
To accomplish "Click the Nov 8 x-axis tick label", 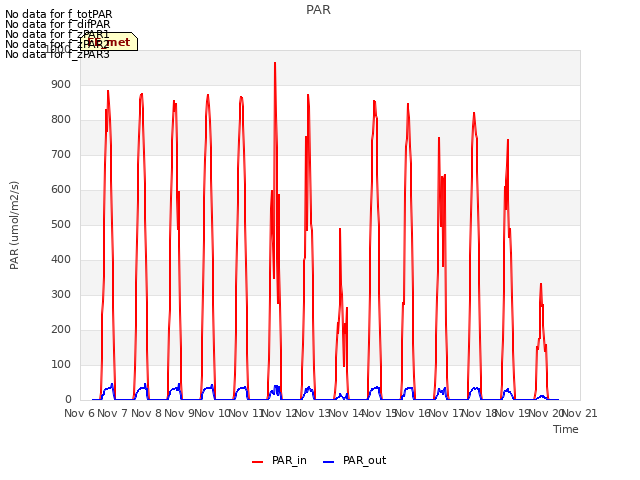I will click(146, 413).
